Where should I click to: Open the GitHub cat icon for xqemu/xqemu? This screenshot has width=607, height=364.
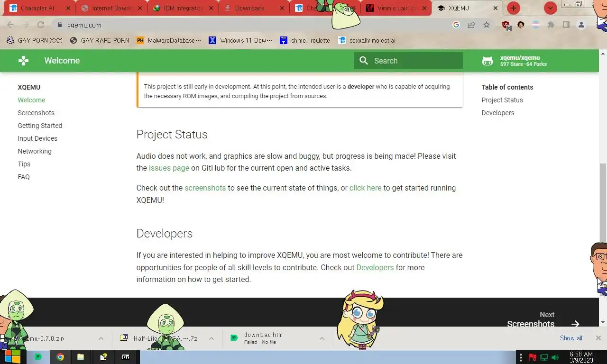coord(487,61)
